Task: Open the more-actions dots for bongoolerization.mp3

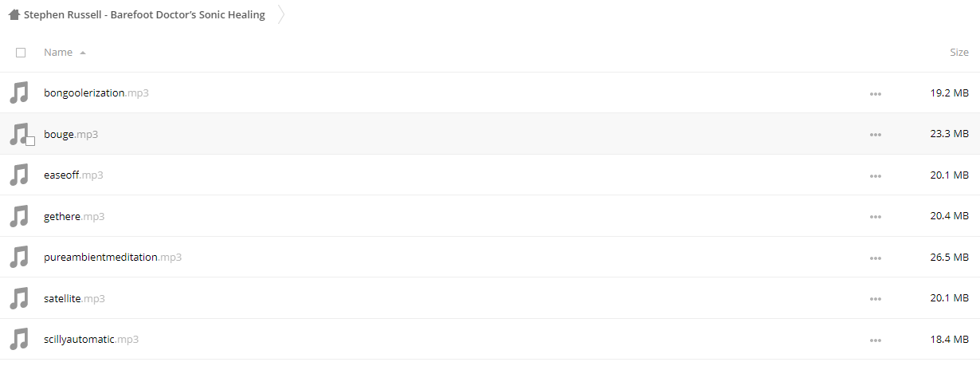Action: coord(876,93)
